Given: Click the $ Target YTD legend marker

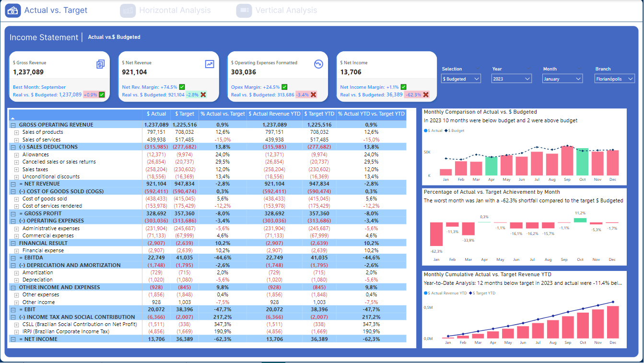Looking at the screenshot, I should point(470,293).
